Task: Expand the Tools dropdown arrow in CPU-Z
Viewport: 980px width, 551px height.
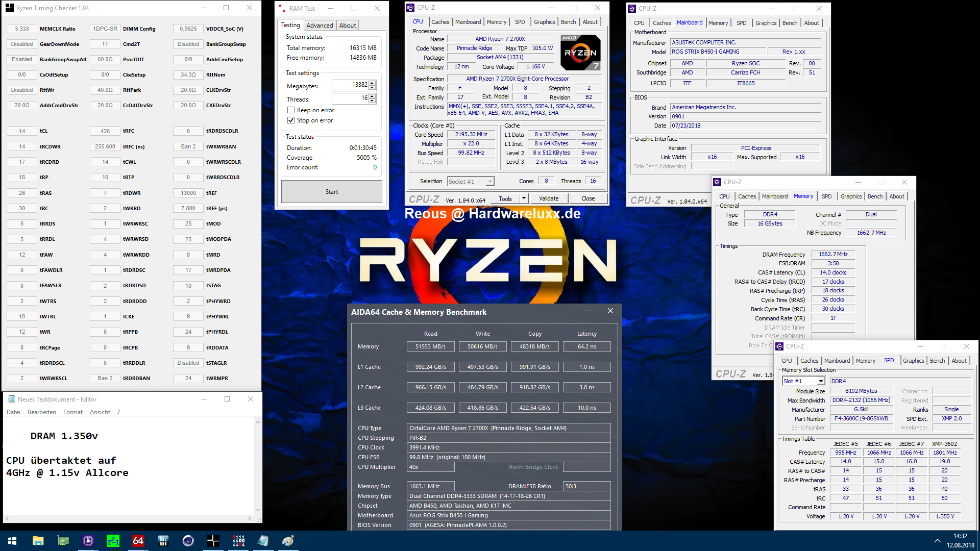Action: point(523,198)
